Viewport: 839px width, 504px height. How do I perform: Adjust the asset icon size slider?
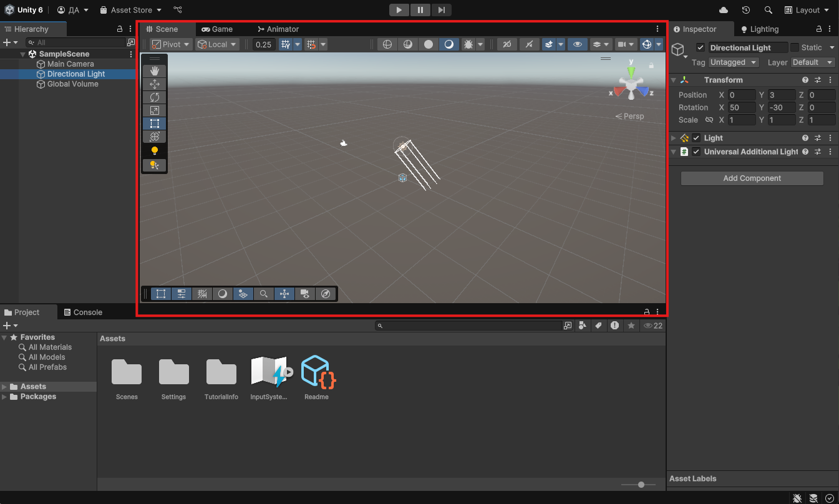click(641, 485)
